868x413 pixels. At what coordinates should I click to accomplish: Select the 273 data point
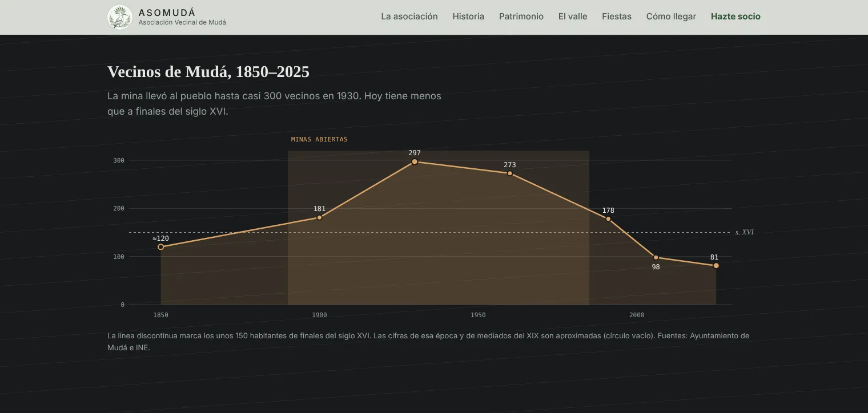click(x=510, y=173)
